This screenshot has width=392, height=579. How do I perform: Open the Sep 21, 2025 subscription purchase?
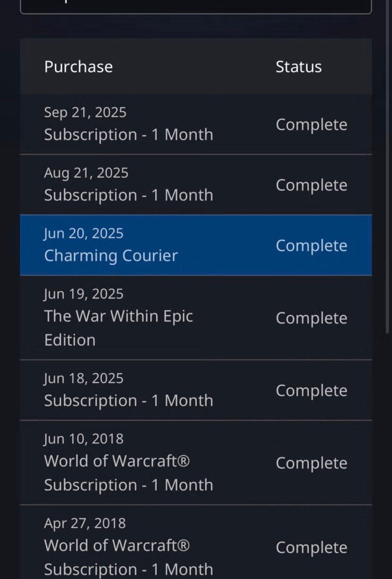(x=196, y=124)
